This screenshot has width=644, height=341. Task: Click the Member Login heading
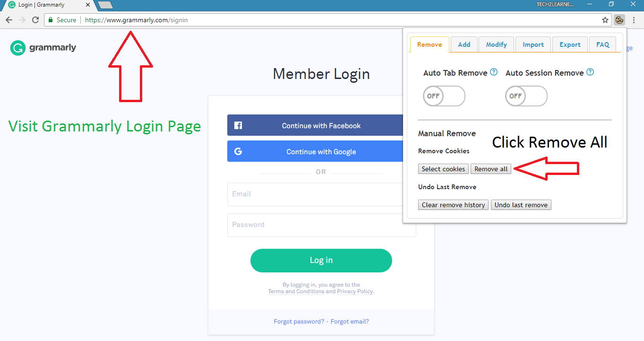pos(321,74)
